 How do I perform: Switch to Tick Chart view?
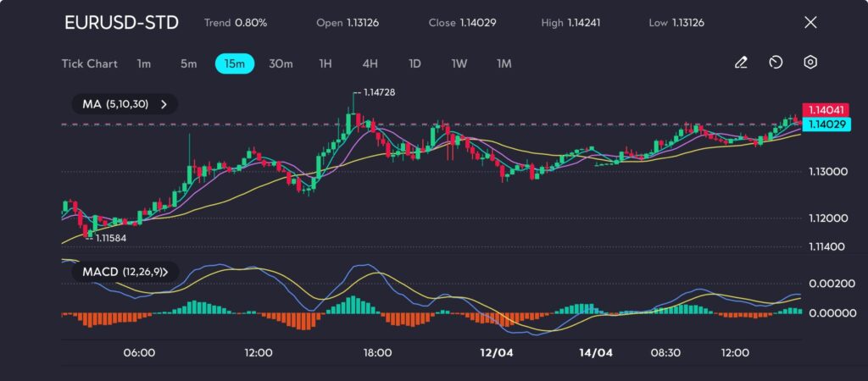pos(89,63)
